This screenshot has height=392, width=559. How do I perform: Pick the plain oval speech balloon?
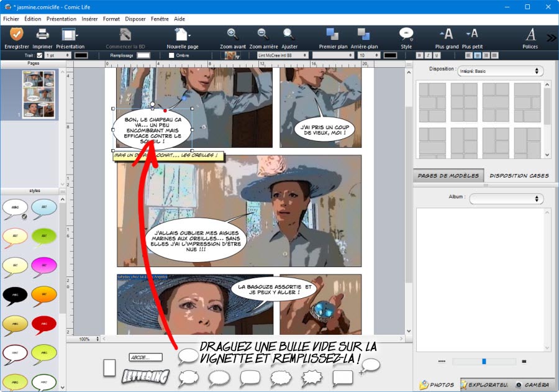click(188, 357)
